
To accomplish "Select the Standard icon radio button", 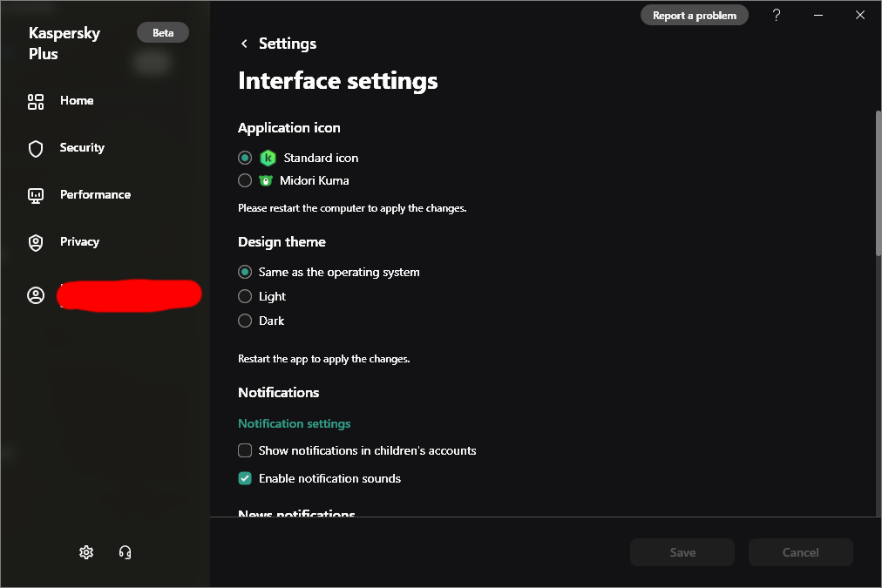I will tap(245, 158).
